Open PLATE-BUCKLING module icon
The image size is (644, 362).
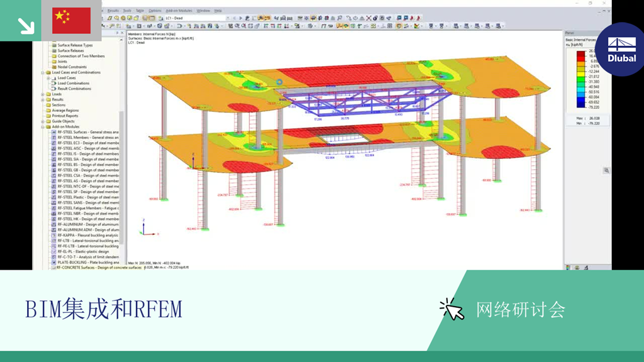pyautogui.click(x=54, y=262)
